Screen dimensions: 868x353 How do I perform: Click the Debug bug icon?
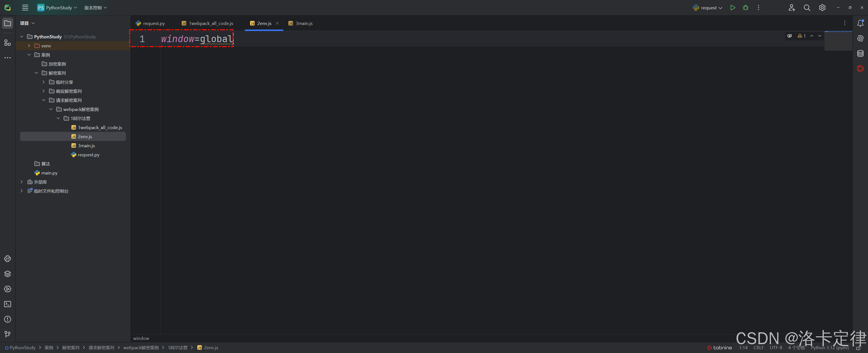(745, 8)
